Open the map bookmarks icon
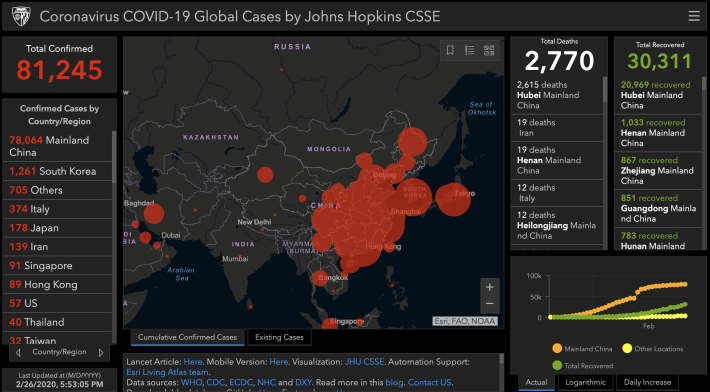710x392 pixels. pos(450,50)
